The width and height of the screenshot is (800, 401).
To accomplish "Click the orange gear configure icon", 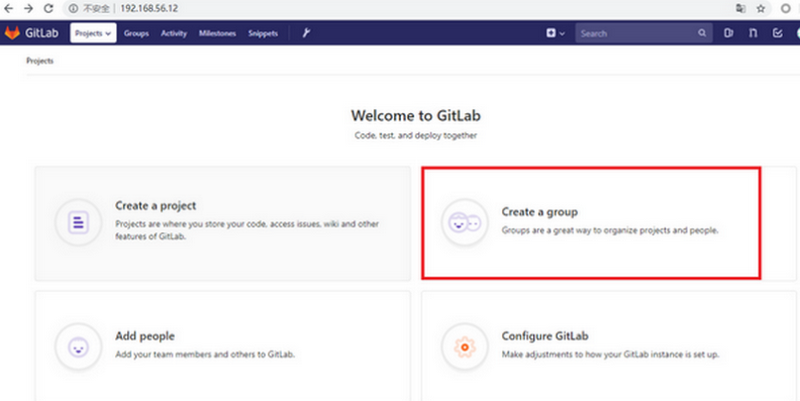I will pos(465,347).
